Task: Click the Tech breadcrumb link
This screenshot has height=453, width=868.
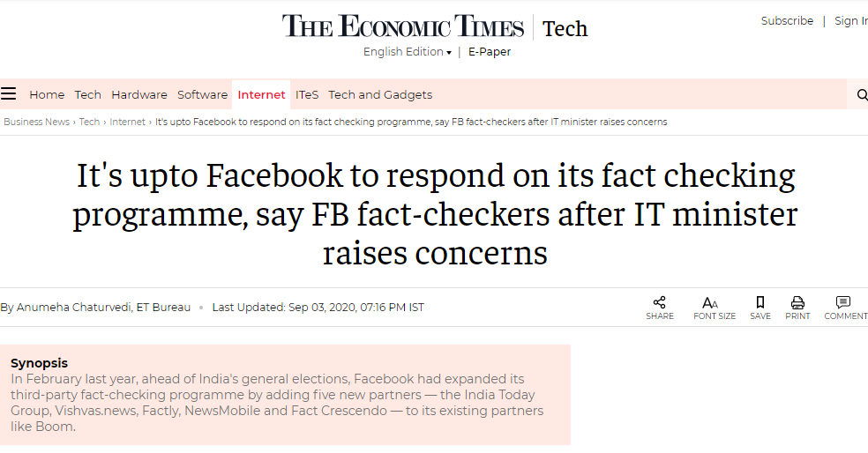Action: pyautogui.click(x=89, y=122)
